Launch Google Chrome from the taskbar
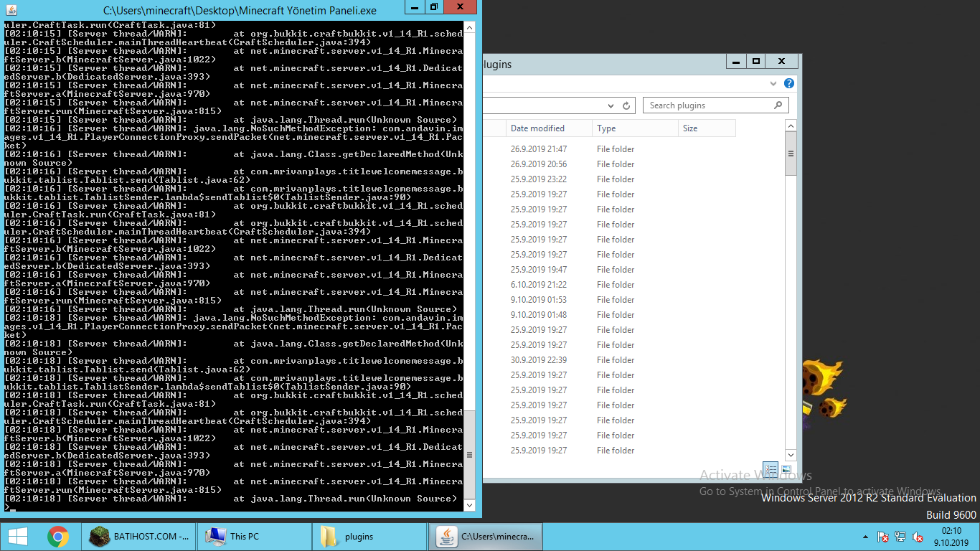This screenshot has height=551, width=980. (58, 536)
